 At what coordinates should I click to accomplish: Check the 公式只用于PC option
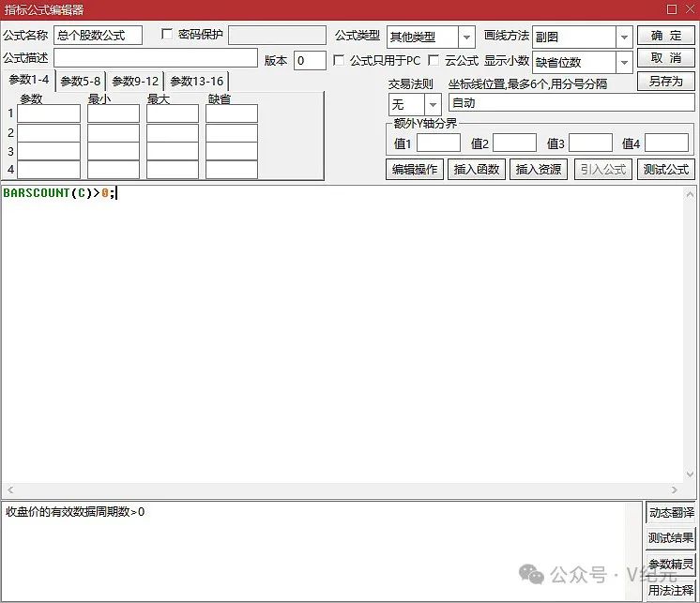click(x=339, y=60)
